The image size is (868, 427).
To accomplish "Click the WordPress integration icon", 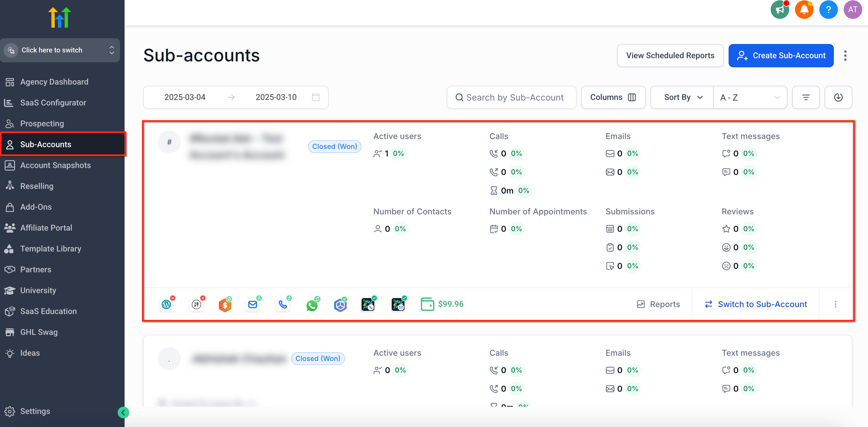I will click(x=167, y=304).
